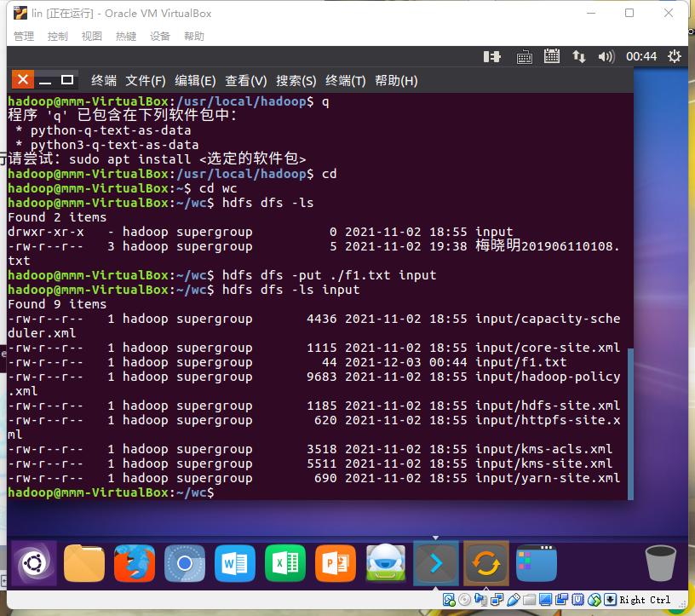Click the input/kms-acls.xml listing line
This screenshot has width=695, height=616.
310,449
